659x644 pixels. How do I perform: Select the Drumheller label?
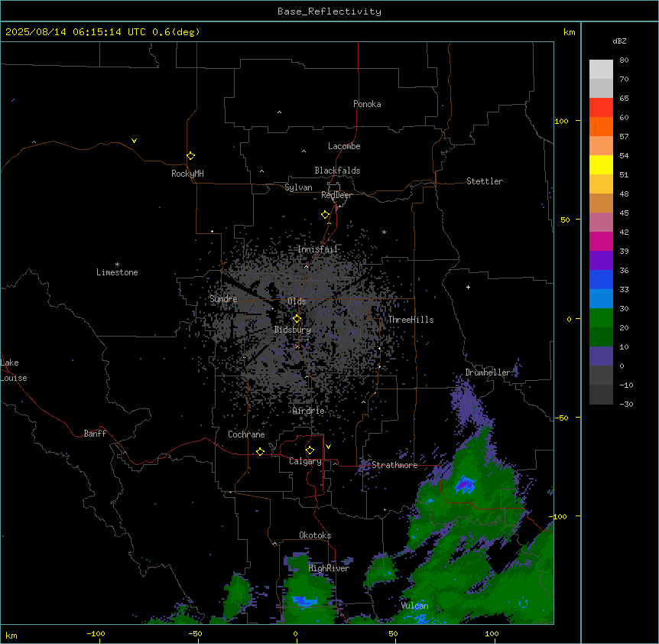pos(488,372)
